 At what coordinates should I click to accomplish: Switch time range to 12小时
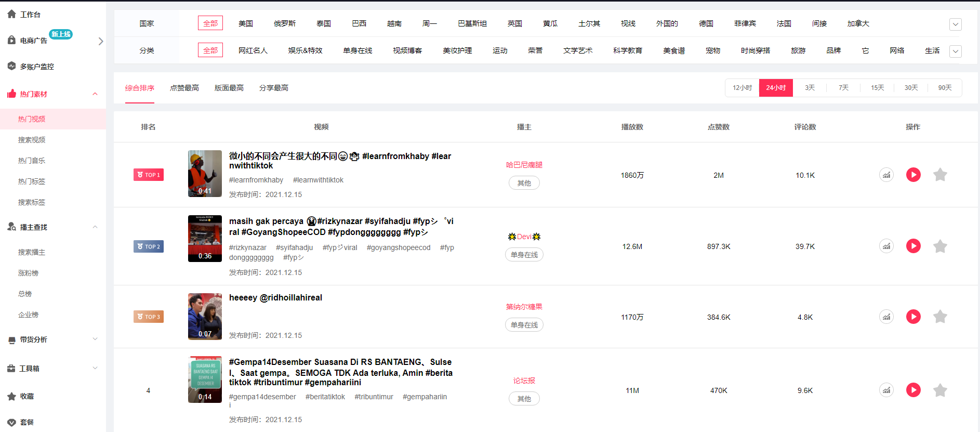coord(742,88)
